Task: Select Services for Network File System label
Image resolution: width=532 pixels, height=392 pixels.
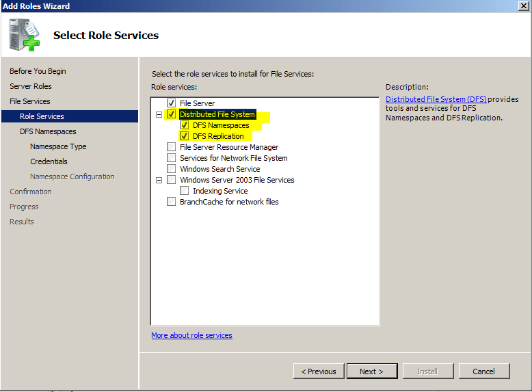Action: click(233, 158)
